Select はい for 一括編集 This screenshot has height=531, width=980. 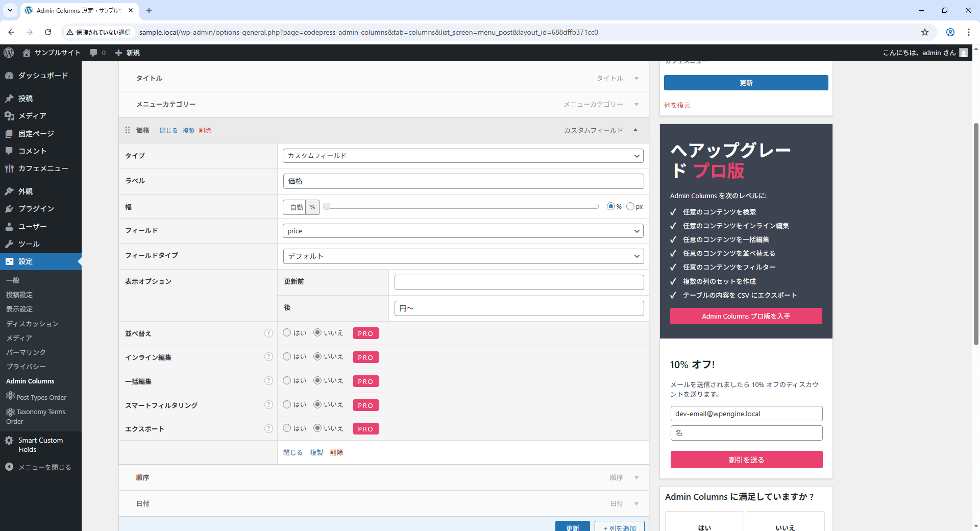coord(287,380)
